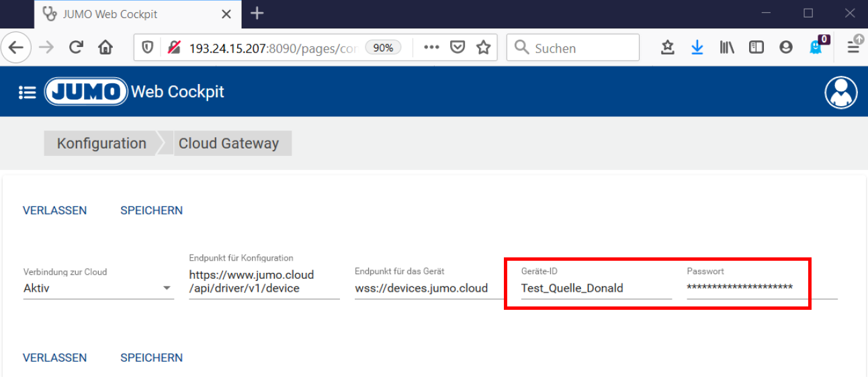Click the tracking protection shield icon
The width and height of the screenshot is (868, 377).
147,48
